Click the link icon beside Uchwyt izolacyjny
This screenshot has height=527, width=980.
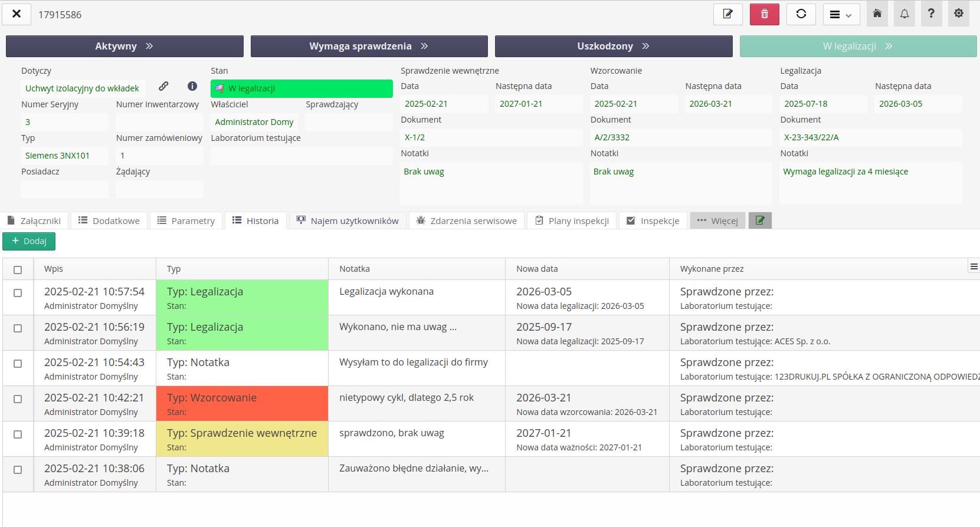[x=163, y=87]
